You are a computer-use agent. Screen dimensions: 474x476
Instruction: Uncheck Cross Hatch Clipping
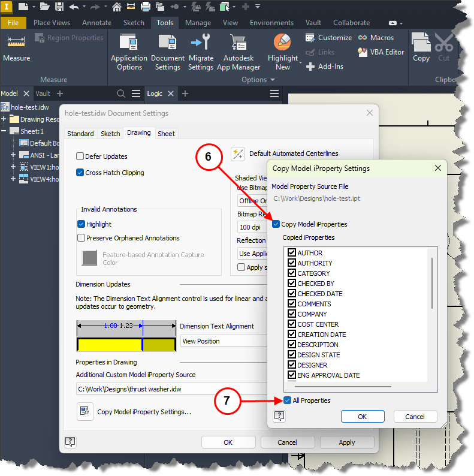(x=80, y=173)
